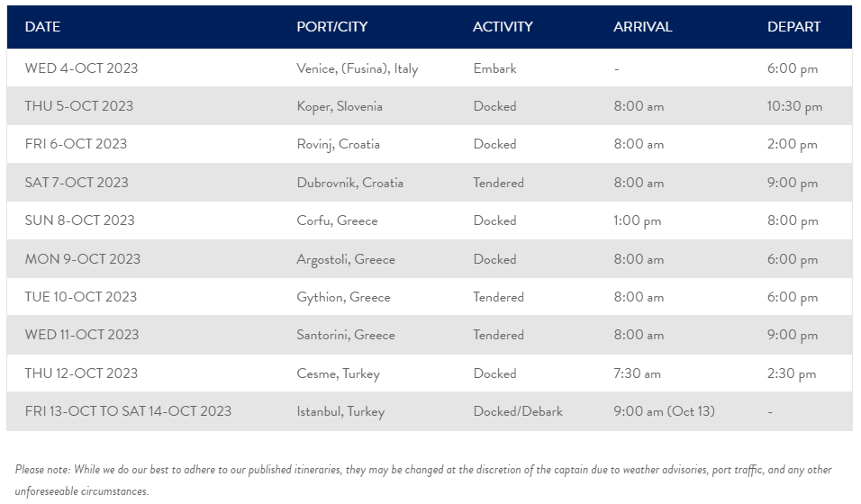This screenshot has width=861, height=504.
Task: Click Dubrovnik, Croatia port entry
Action: [x=349, y=183]
